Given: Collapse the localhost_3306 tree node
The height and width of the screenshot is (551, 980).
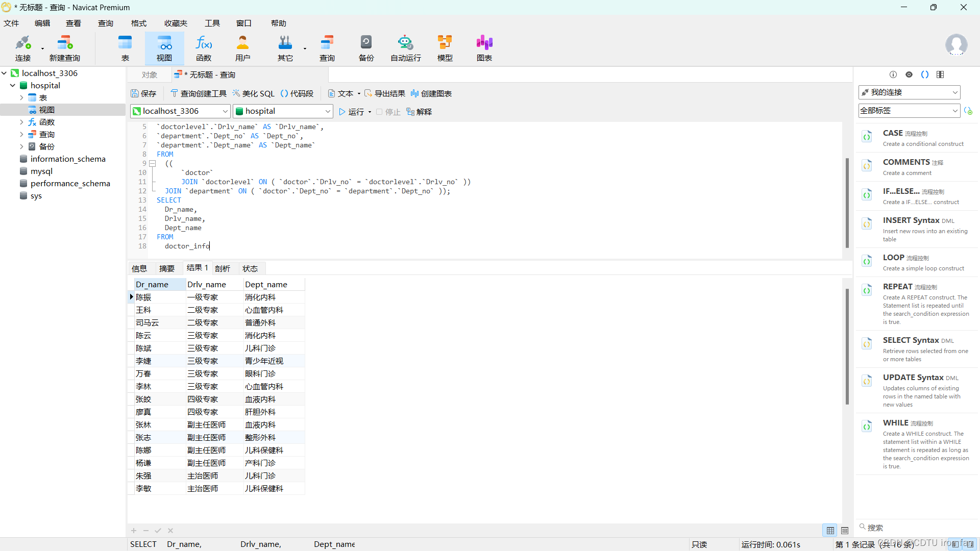Looking at the screenshot, I should [4, 73].
